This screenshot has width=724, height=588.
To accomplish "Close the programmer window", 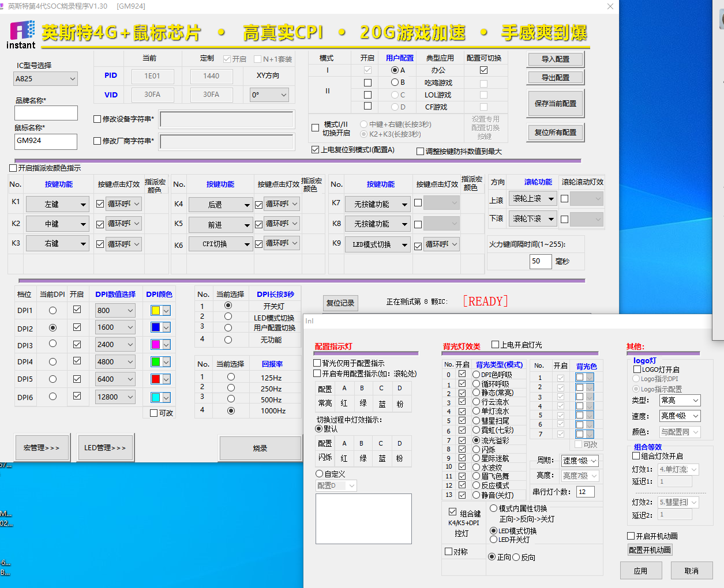I will (610, 6).
